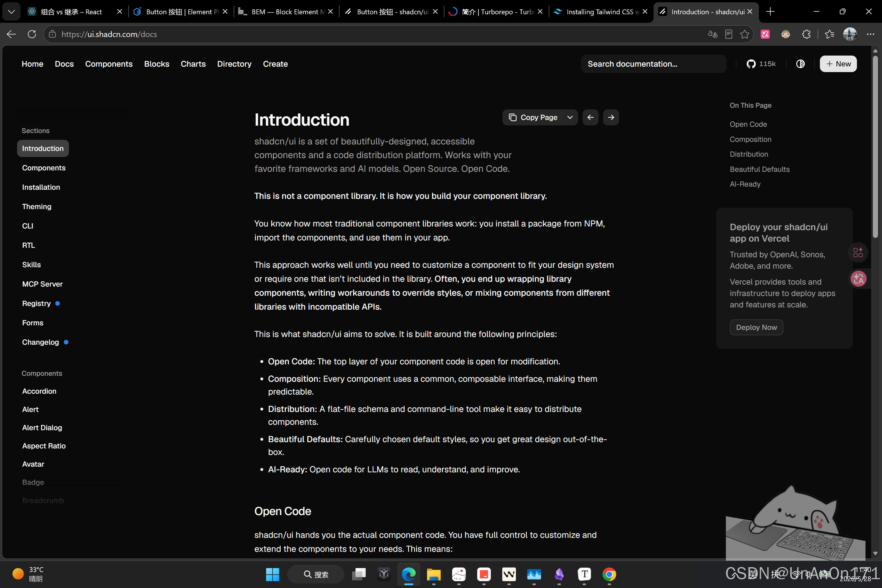
Task: Toggle the dark/light theme icon
Action: [800, 64]
